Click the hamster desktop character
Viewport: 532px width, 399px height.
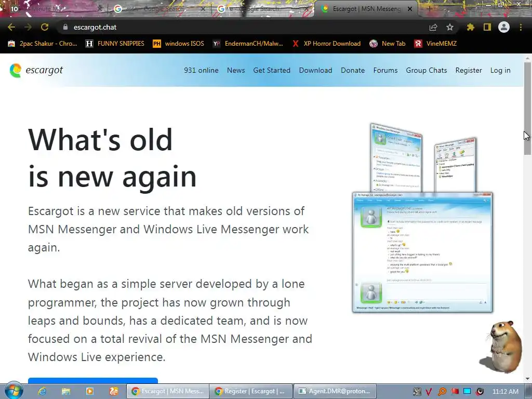[501, 347]
